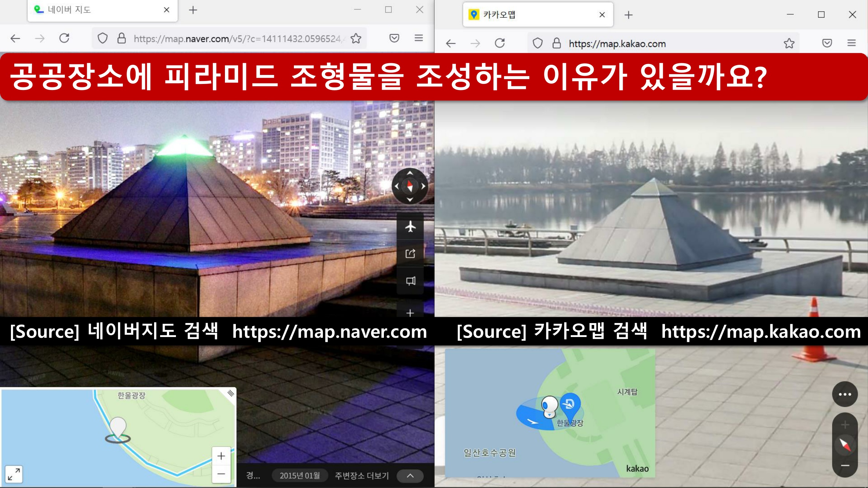Save Kakao map page to Pocket
Screen dimensions: 868x488
coord(827,43)
